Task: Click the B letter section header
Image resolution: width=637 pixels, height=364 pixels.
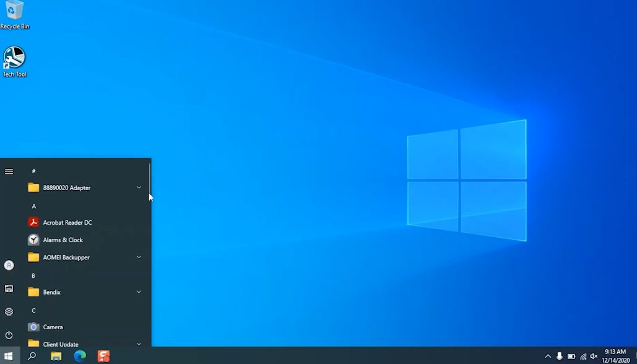Action: [33, 276]
